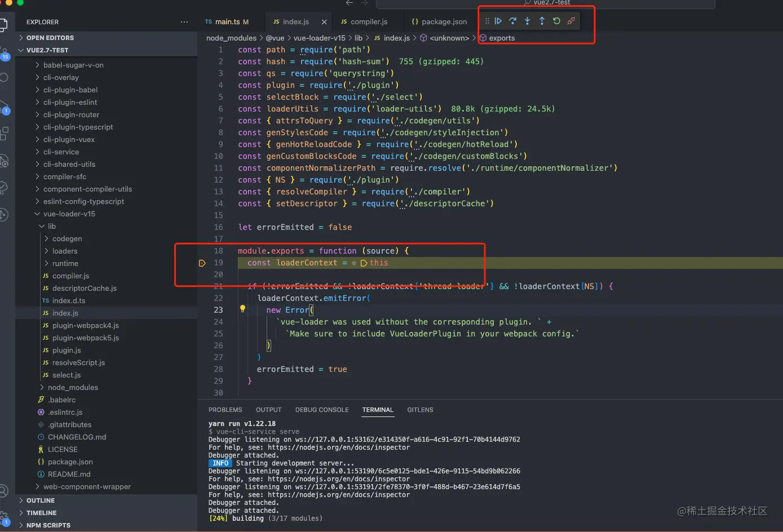Open the .babelrc file

(106, 400)
